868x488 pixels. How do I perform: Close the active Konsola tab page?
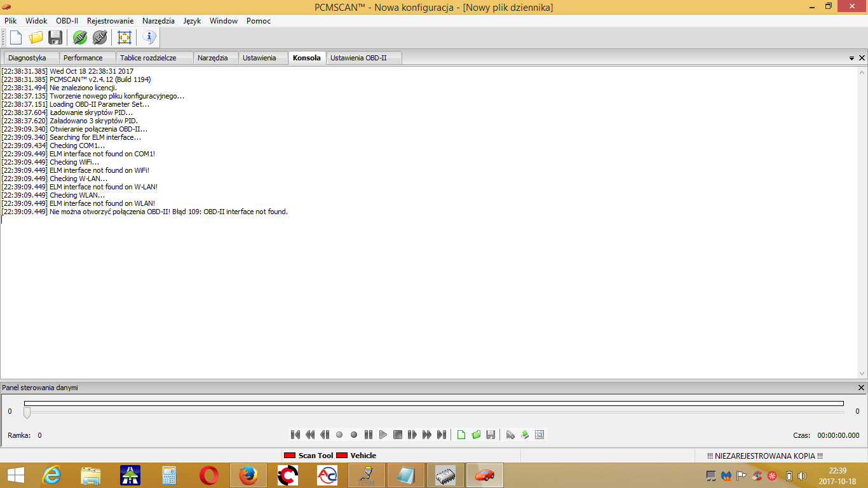[x=862, y=58]
